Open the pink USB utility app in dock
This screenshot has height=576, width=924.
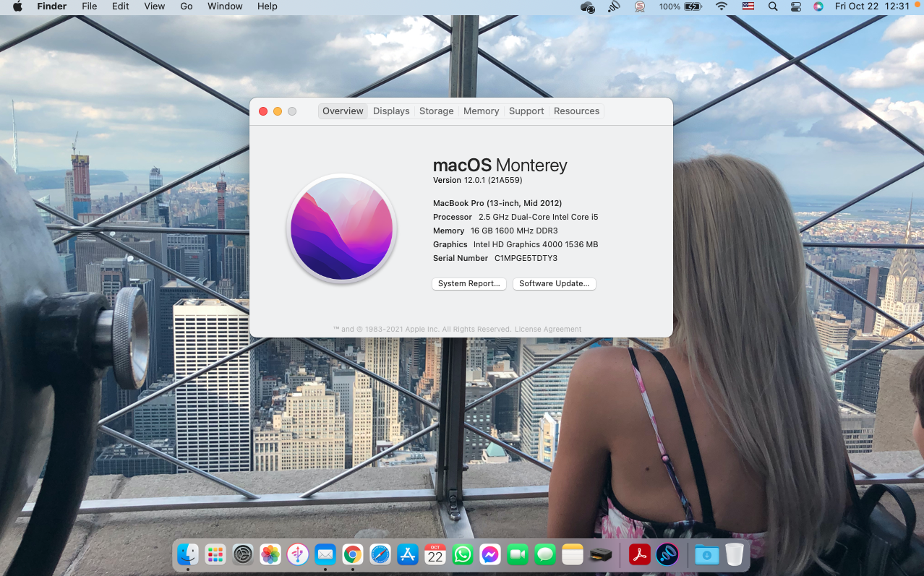pyautogui.click(x=298, y=554)
